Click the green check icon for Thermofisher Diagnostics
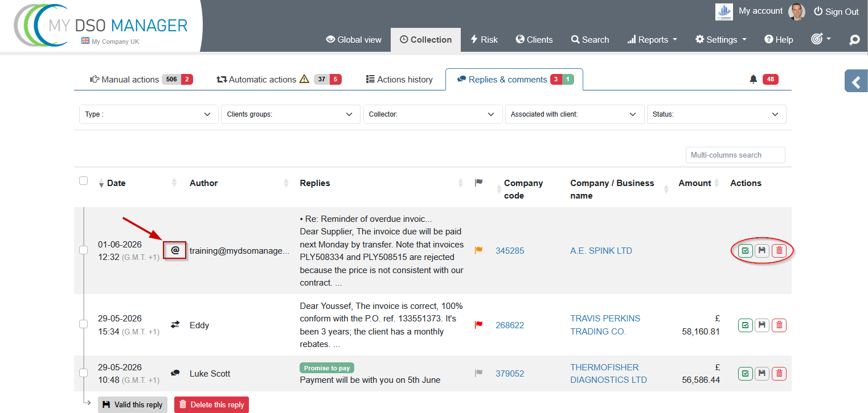The image size is (868, 413). point(745,373)
